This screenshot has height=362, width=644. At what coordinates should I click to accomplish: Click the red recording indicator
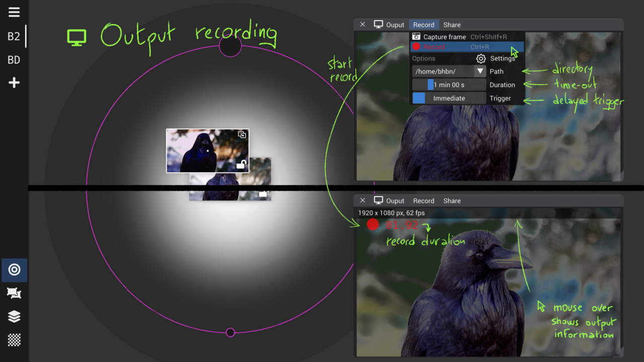373,225
